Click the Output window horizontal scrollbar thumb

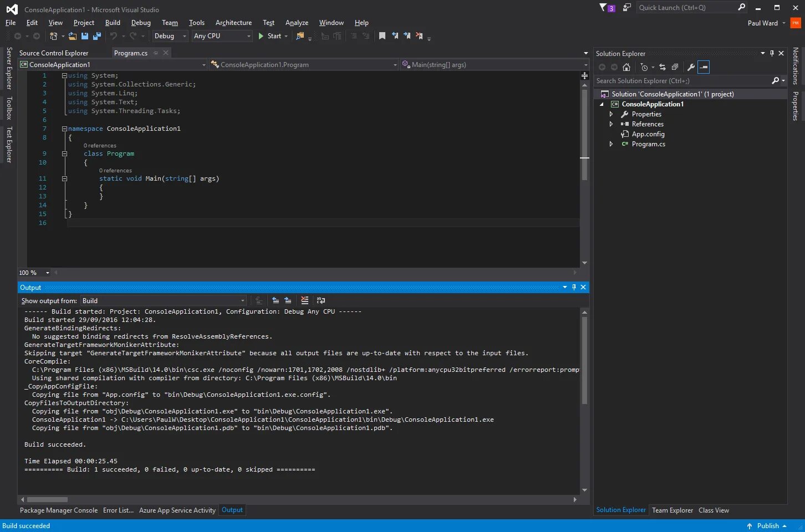coord(47,499)
